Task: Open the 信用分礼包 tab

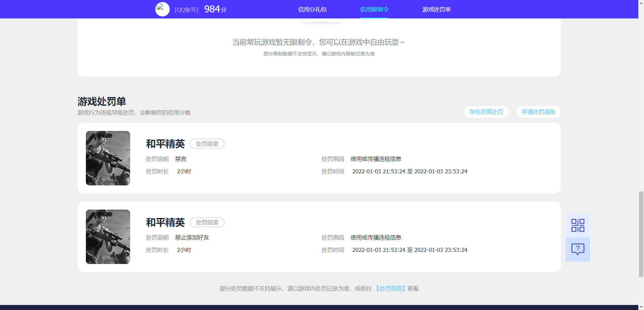Action: click(x=312, y=9)
